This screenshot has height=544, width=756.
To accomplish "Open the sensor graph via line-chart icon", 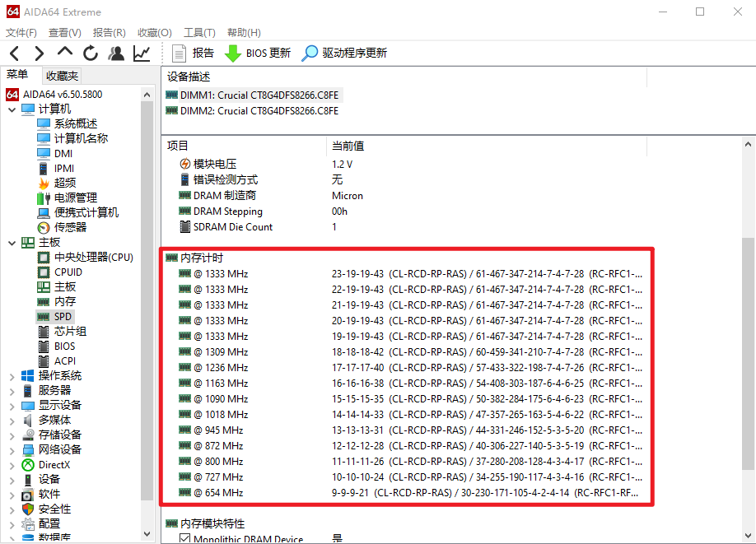I will click(140, 51).
